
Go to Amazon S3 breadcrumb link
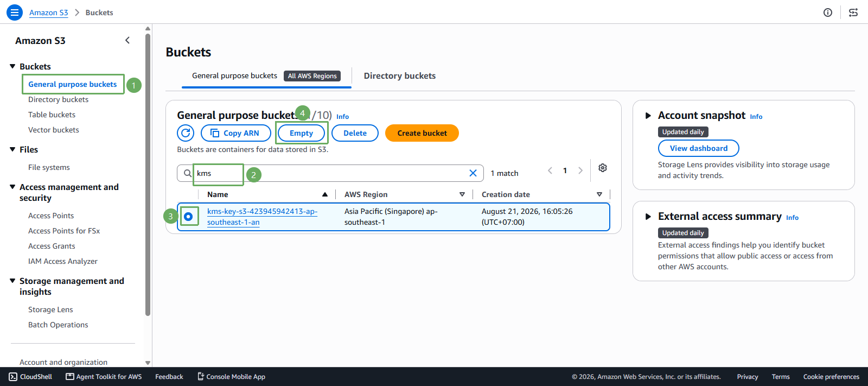(49, 12)
